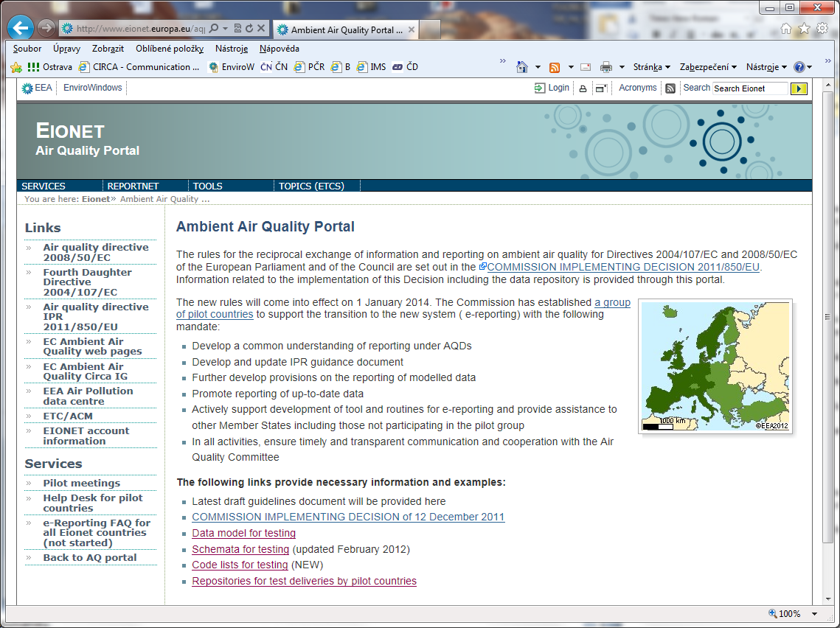This screenshot has height=628, width=840.
Task: Open Data model for testing link
Action: click(244, 533)
